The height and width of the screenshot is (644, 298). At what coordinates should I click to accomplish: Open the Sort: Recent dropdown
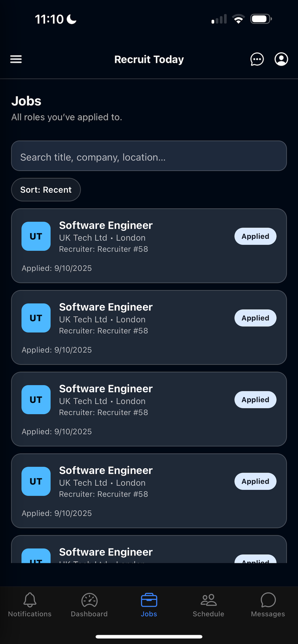click(46, 190)
